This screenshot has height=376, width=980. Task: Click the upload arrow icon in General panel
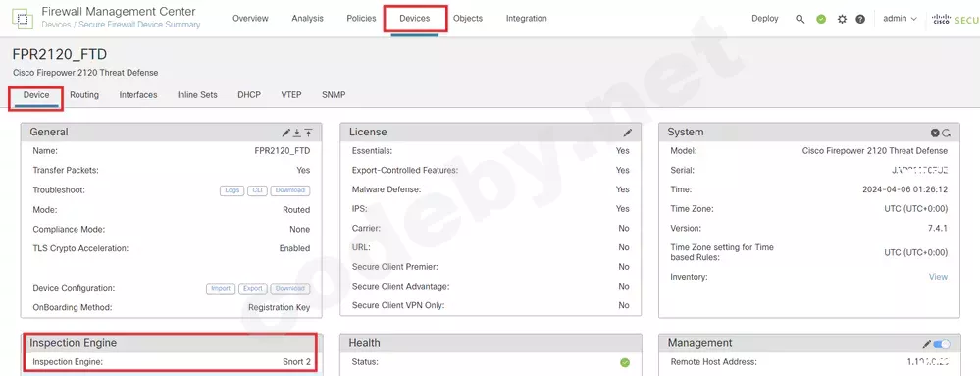[309, 133]
